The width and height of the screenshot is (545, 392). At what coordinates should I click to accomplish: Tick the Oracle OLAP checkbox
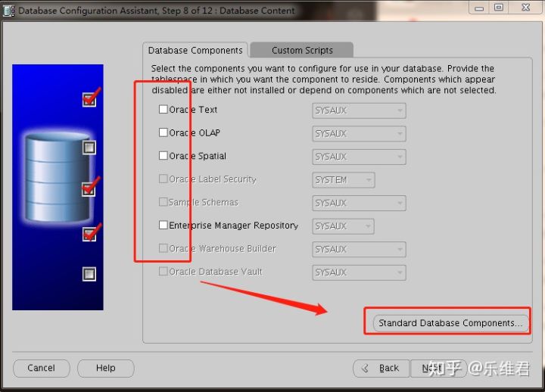point(163,132)
